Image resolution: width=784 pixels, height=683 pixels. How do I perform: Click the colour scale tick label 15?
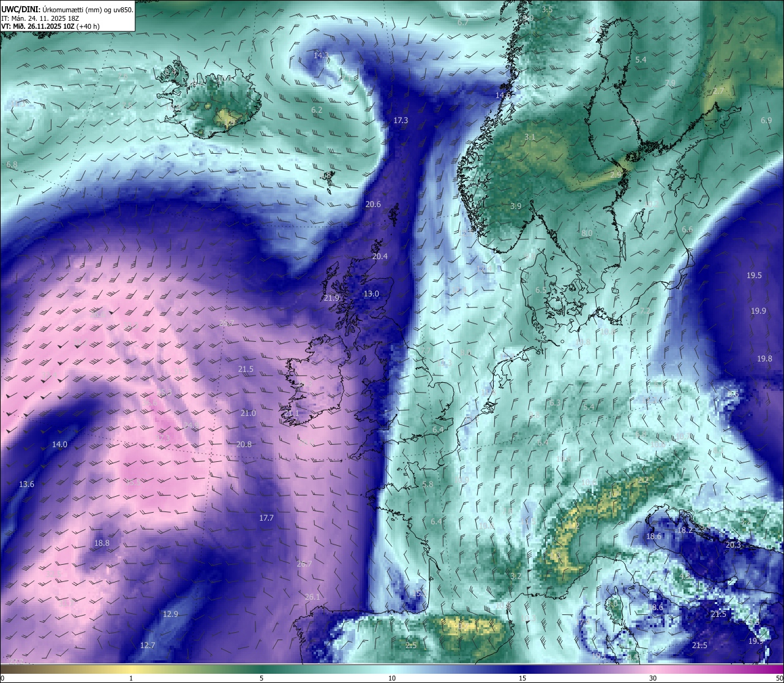pos(522,678)
